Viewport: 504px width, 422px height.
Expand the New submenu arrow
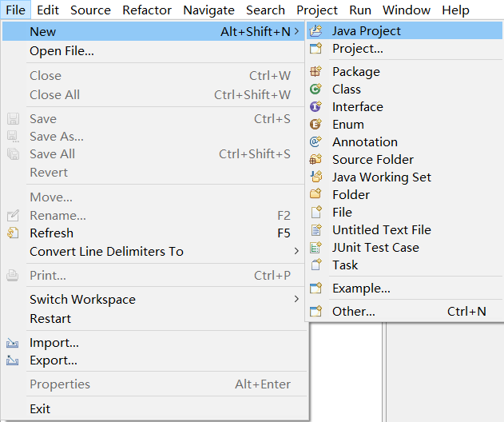click(x=296, y=31)
